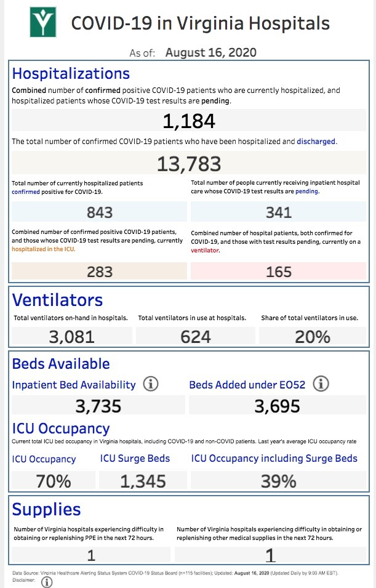Click 'hospitalized in the ICU' orange text
Screen dimensions: 376x588
click(43, 249)
